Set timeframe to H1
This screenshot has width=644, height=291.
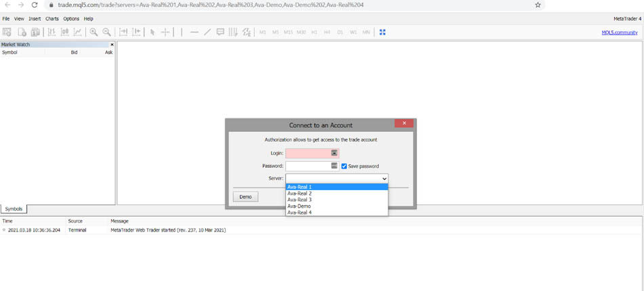click(314, 32)
